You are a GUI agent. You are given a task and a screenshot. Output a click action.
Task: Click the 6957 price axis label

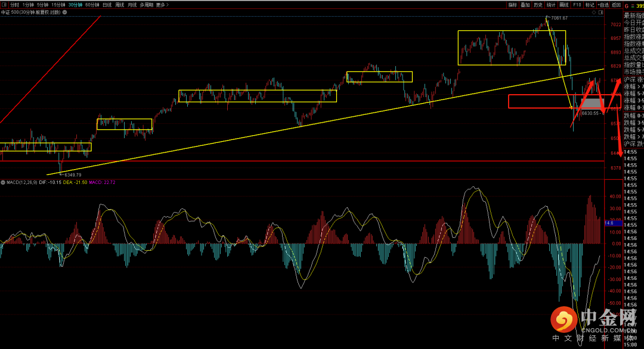click(x=615, y=39)
